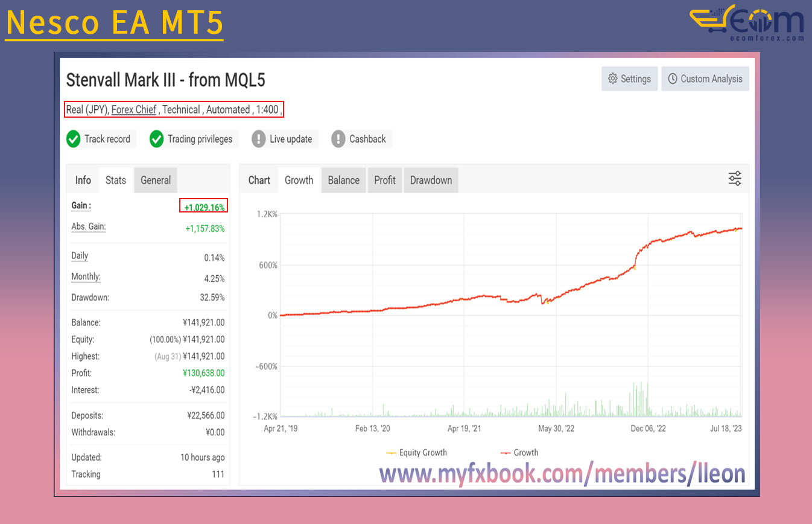Click the Dec 06, '22 axis date
This screenshot has height=524, width=812.
[x=649, y=429]
